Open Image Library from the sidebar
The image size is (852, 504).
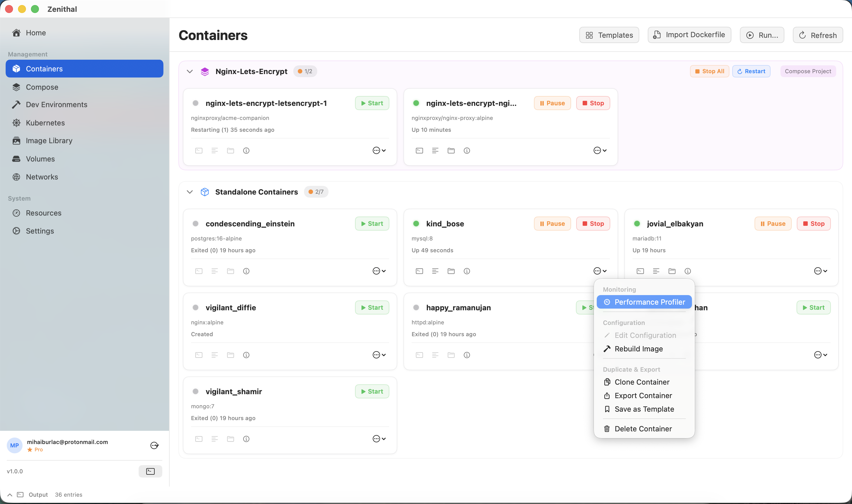(x=49, y=140)
